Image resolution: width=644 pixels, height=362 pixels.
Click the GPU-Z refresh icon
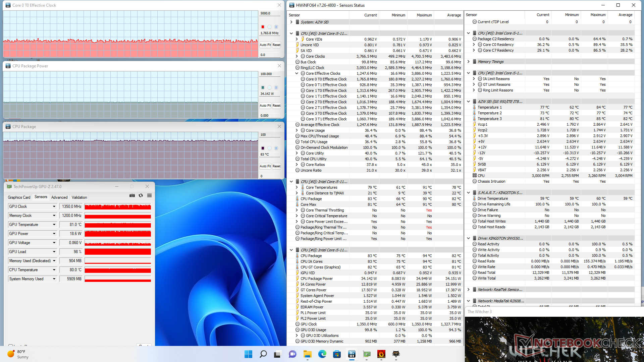click(141, 196)
